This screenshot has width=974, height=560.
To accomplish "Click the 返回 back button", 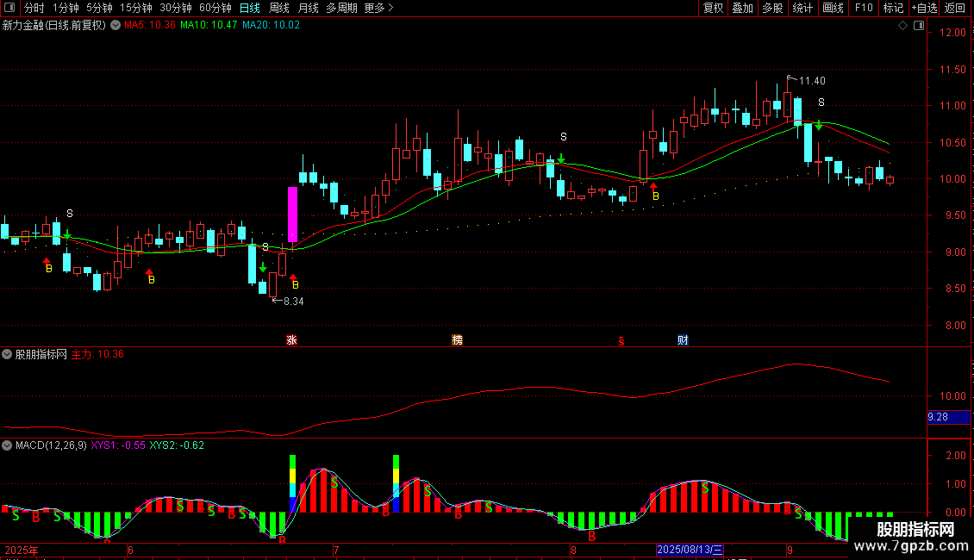I will point(955,8).
